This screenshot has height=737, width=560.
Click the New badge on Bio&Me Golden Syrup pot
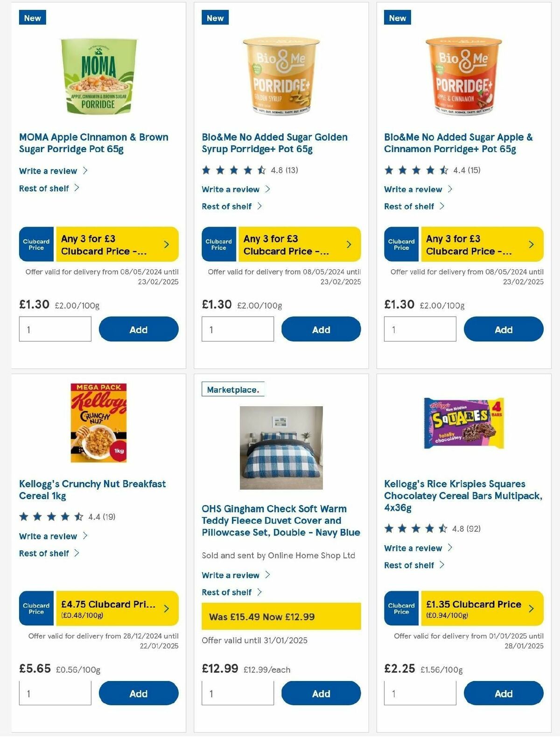[x=215, y=18]
